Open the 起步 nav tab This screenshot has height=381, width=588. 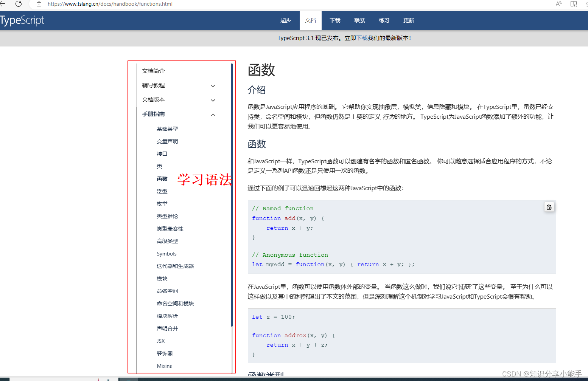click(286, 20)
